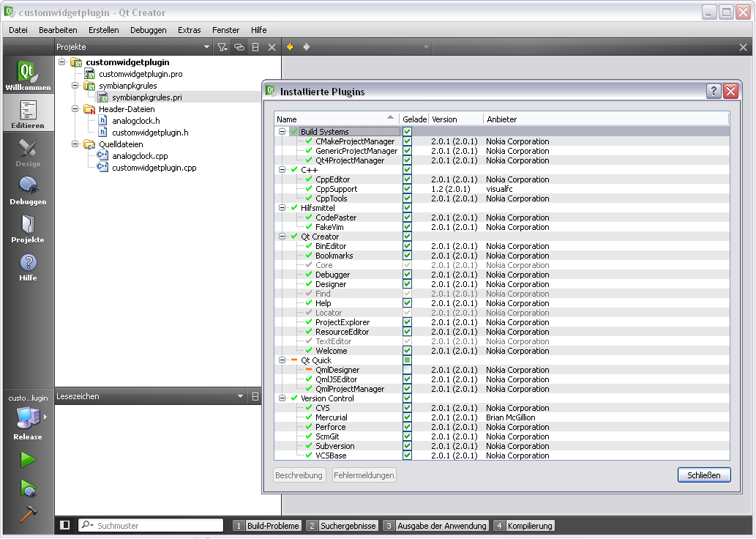Click help question mark in plugins dialog

coord(714,91)
